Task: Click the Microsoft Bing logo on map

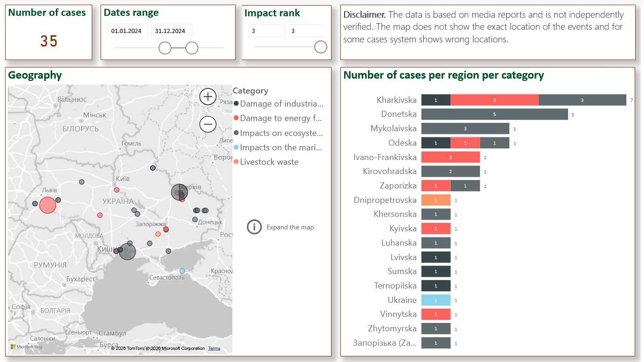Action: click(27, 347)
